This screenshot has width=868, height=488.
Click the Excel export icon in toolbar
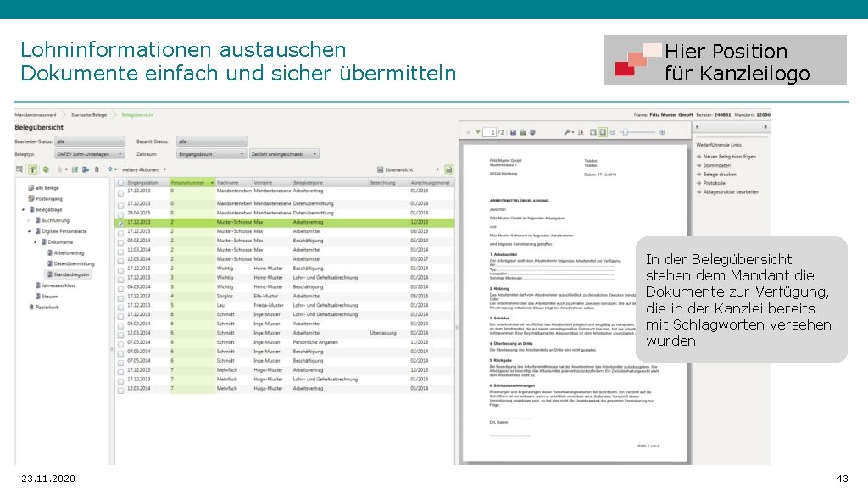click(x=75, y=169)
